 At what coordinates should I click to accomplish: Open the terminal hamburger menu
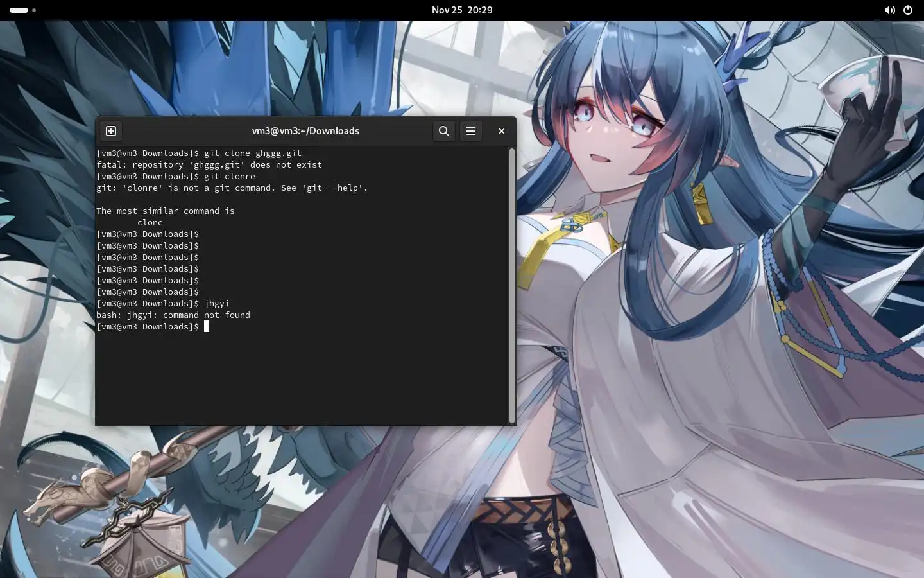point(471,131)
